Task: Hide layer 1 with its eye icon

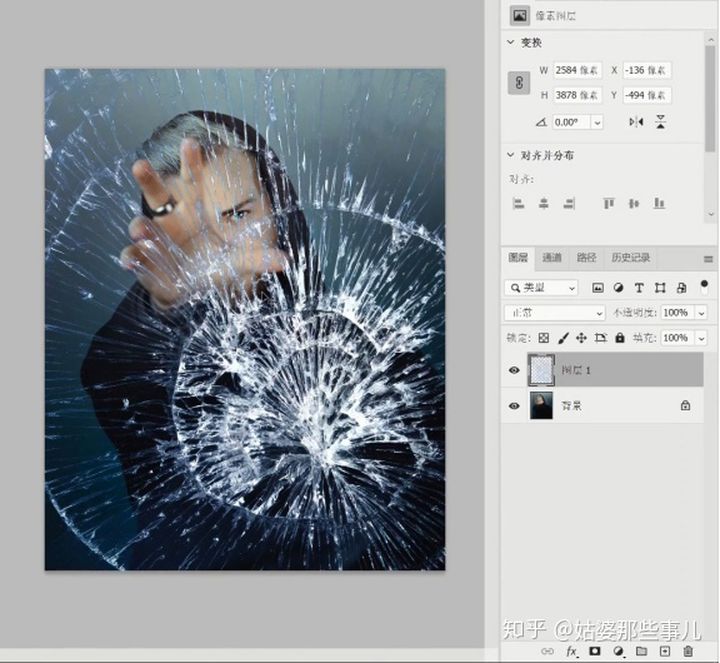Action: 514,370
